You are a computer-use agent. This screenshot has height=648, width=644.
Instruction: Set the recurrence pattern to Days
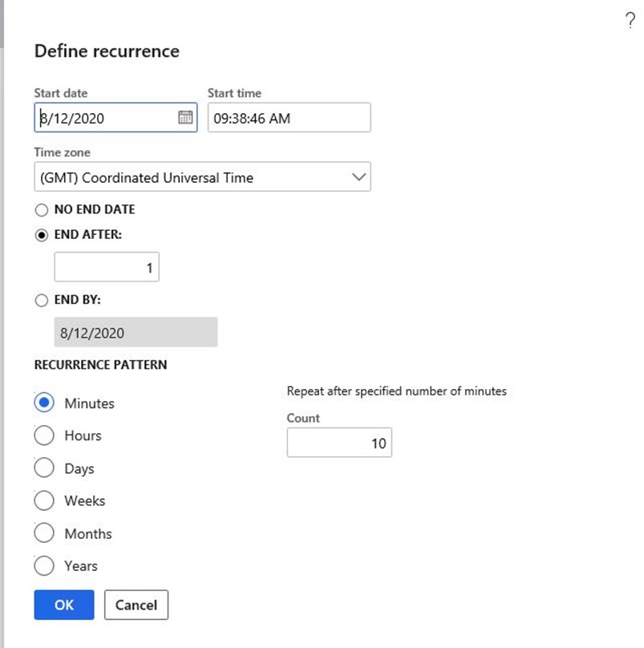44,468
